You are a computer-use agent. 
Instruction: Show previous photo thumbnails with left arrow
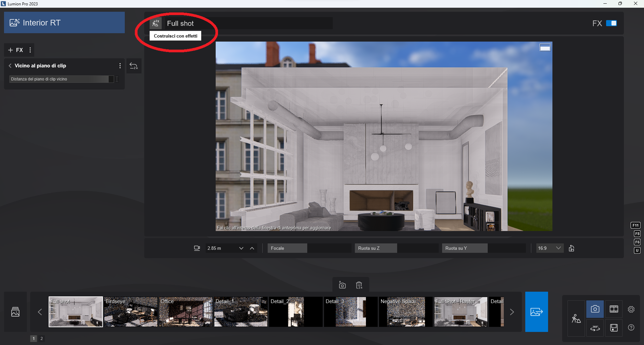[x=40, y=312]
